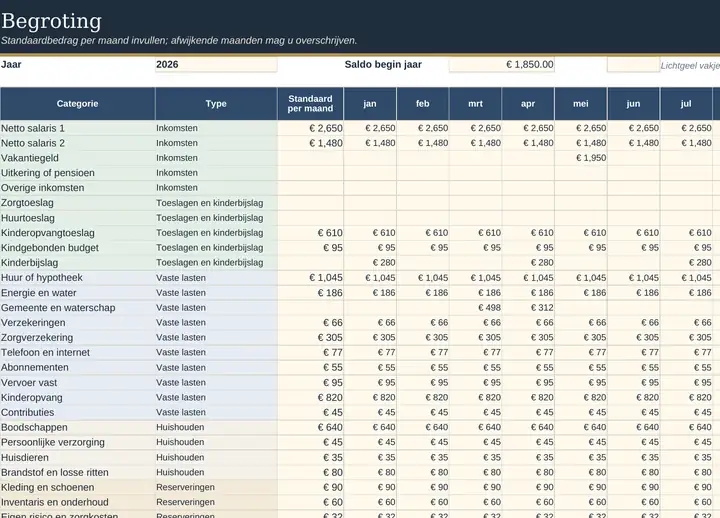Select the jul column header
The width and height of the screenshot is (720, 518).
click(686, 104)
